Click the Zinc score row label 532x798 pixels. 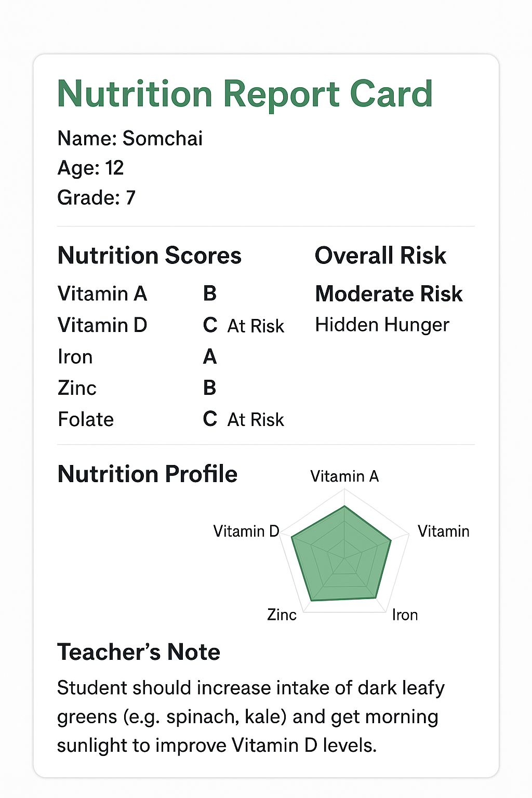tap(77, 388)
